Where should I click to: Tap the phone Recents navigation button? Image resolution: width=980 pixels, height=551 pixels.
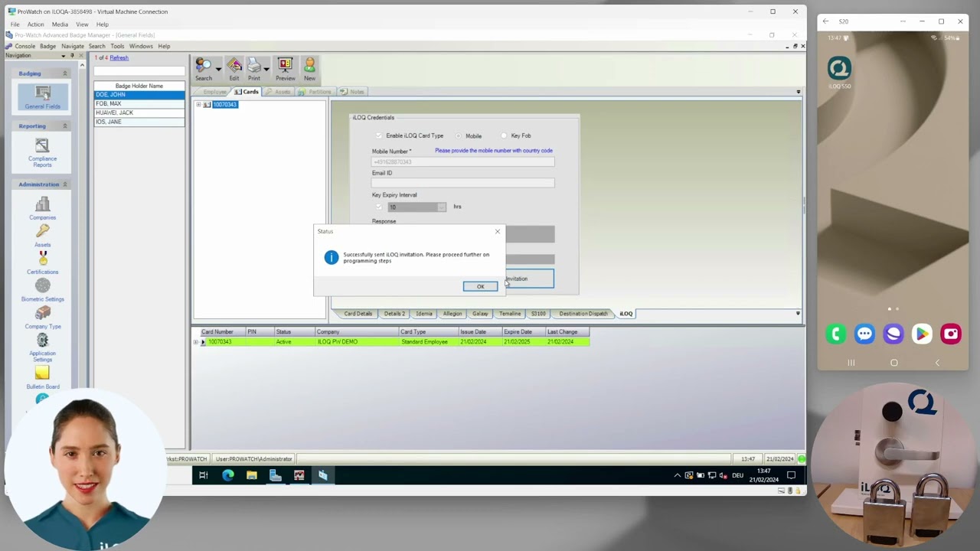point(851,363)
